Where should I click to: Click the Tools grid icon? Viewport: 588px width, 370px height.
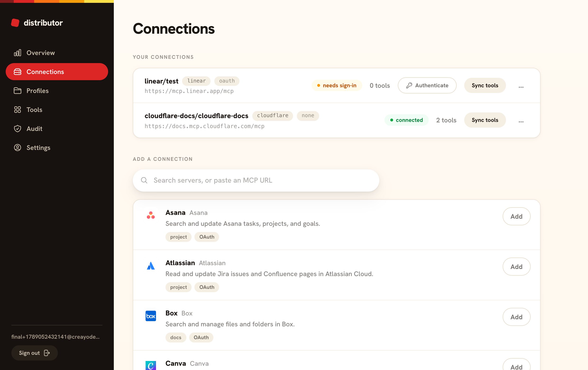18,110
